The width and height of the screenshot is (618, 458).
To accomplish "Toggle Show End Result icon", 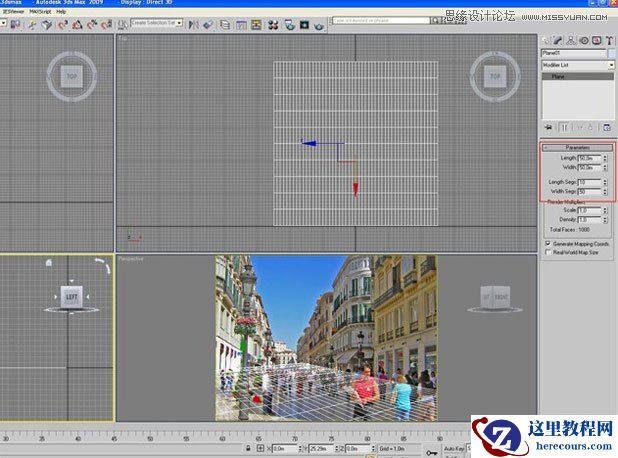I will (564, 127).
